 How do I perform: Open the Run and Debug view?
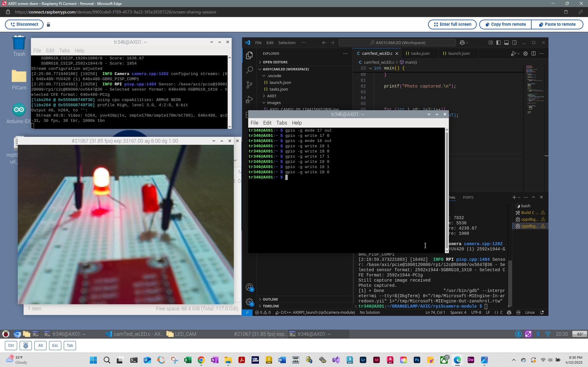point(250,99)
